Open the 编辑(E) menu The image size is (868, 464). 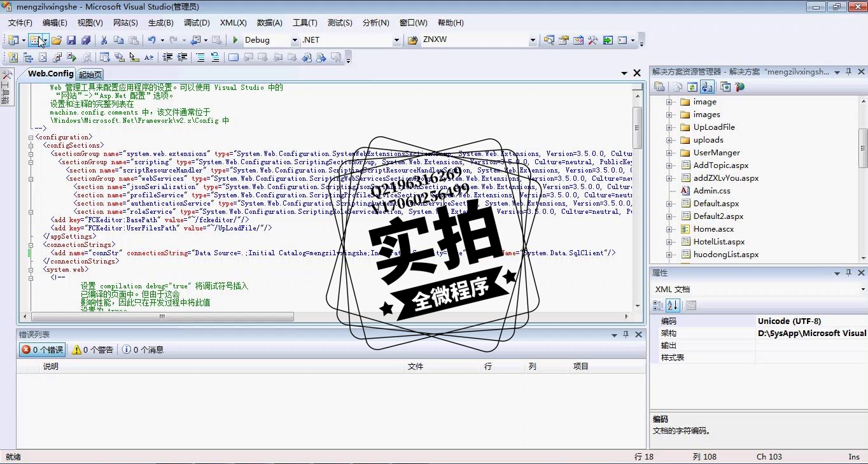coord(55,23)
